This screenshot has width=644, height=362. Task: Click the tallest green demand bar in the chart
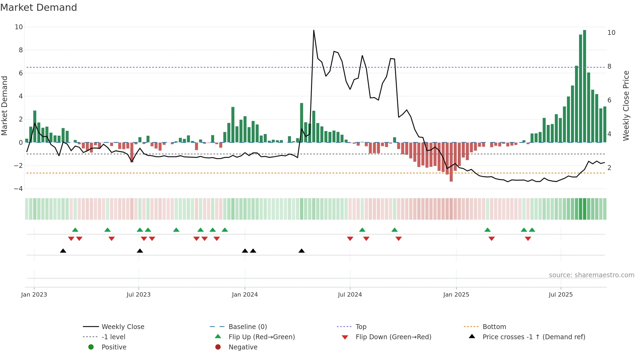[x=585, y=86]
